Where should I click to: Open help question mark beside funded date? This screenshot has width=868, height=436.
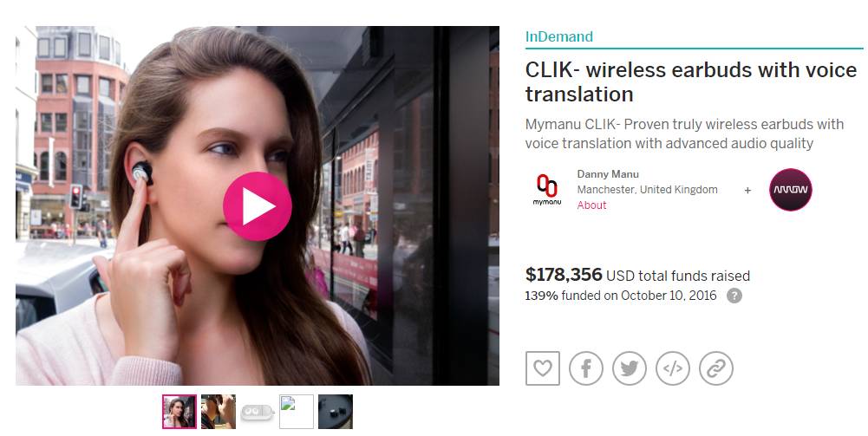pyautogui.click(x=734, y=296)
